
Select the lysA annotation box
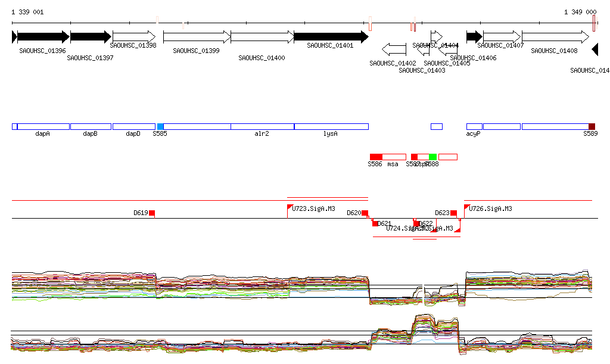coord(331,126)
